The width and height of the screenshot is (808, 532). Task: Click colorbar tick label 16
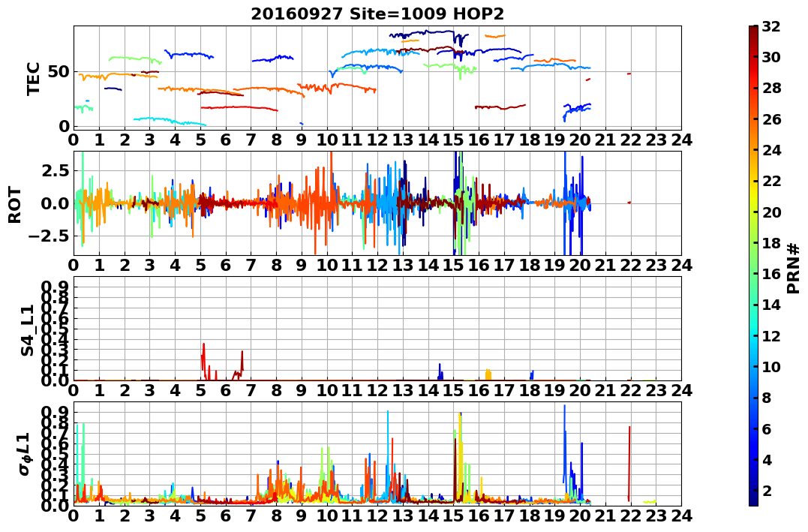point(771,274)
